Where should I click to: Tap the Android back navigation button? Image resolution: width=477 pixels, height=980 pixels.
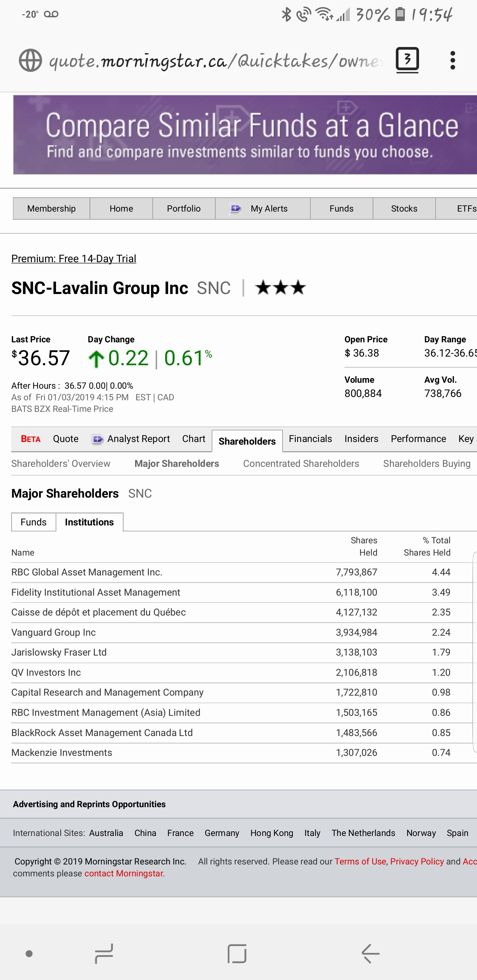(370, 954)
